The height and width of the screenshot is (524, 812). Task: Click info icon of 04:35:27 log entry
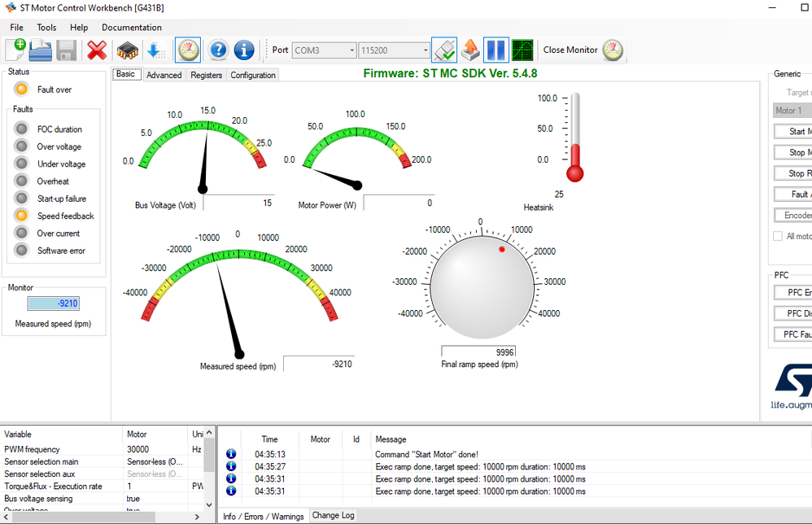[231, 466]
